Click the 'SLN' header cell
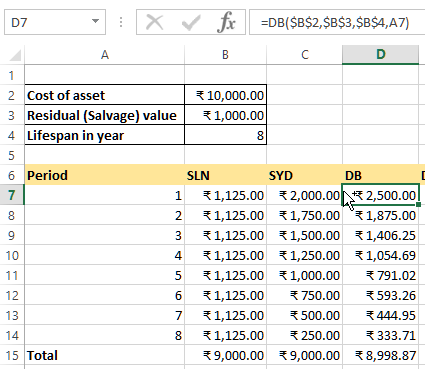The width and height of the screenshot is (425, 369). [225, 175]
